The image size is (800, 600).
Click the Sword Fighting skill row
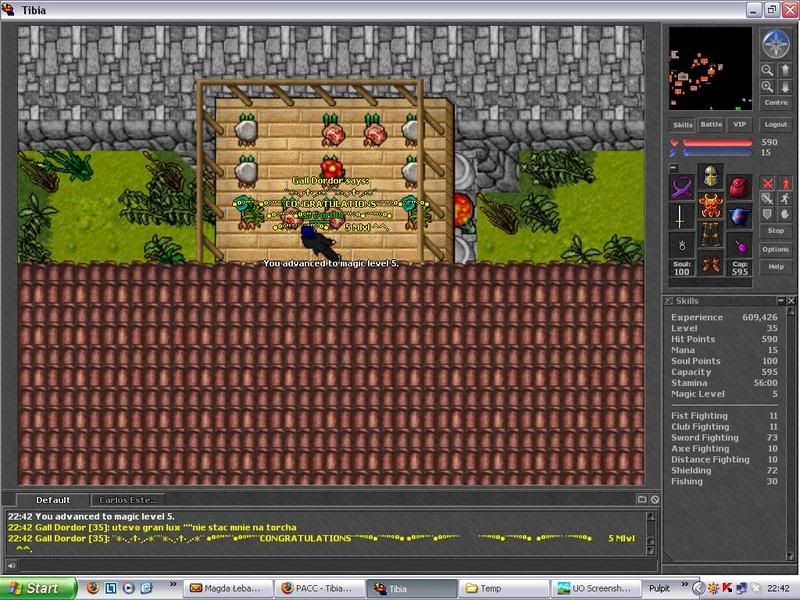click(724, 438)
